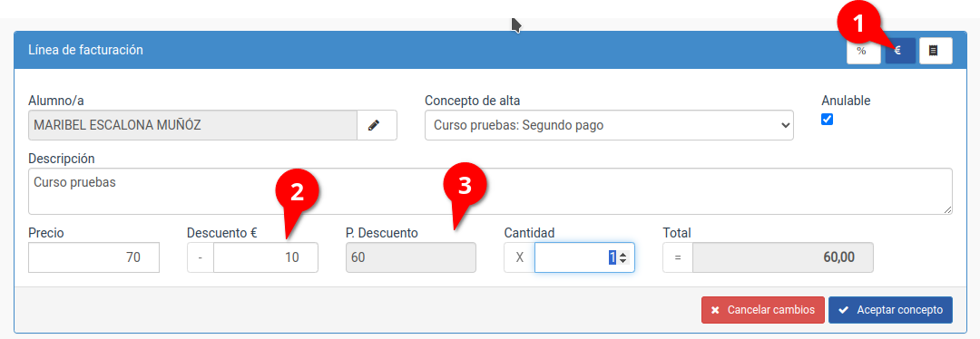The image size is (980, 339).
Task: Click the Total field showing 60,00
Action: 782,257
